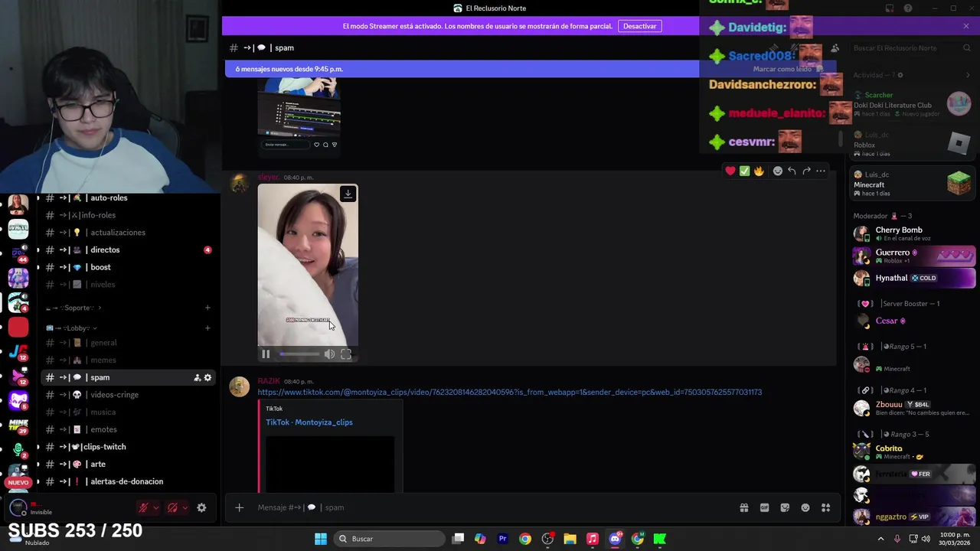Open the auto-roles channel
Screen dimensions: 980x551
click(x=128, y=197)
